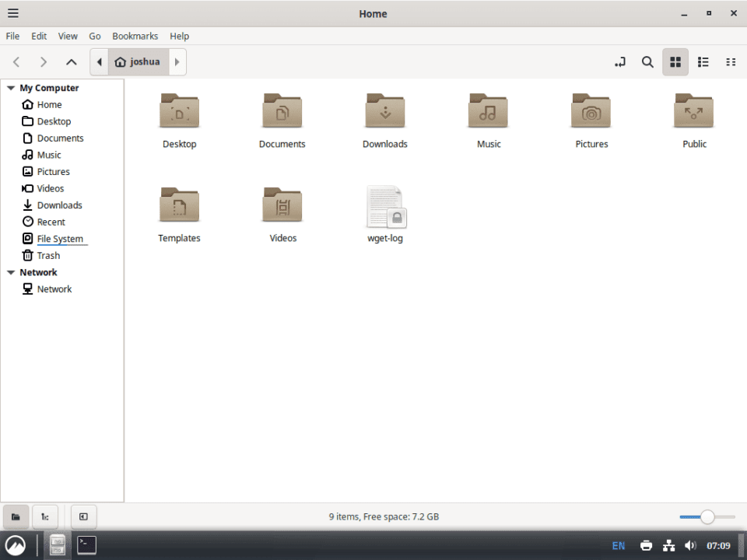The width and height of the screenshot is (747, 560).
Task: Activate the icon view mode button
Action: point(675,61)
